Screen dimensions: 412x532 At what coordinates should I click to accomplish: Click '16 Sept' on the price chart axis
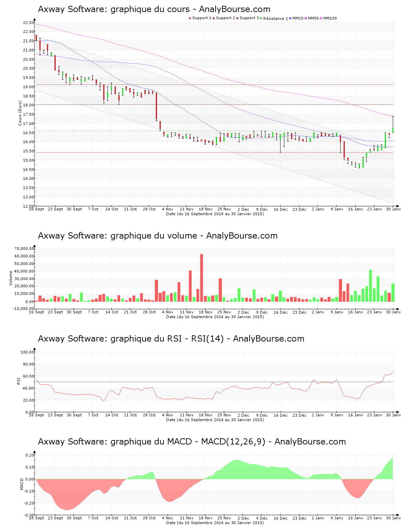pyautogui.click(x=36, y=209)
